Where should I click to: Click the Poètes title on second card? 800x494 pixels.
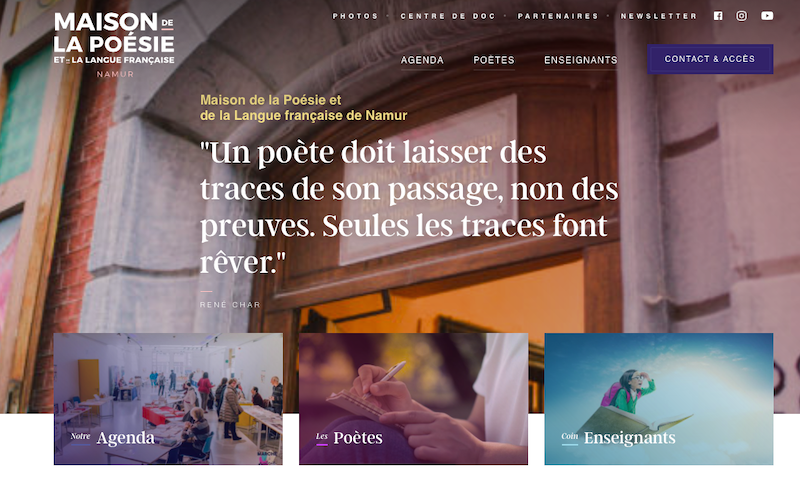pyautogui.click(x=358, y=438)
